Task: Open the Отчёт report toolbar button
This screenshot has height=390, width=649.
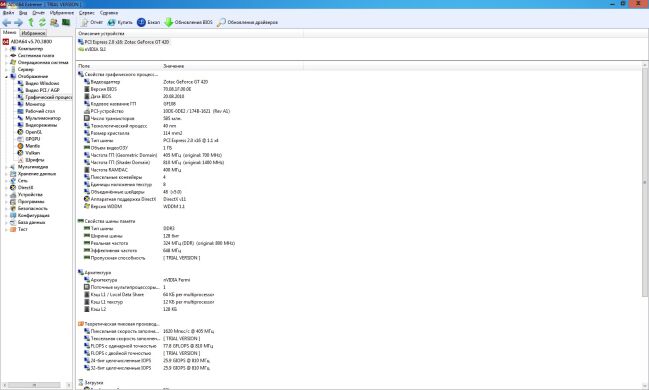Action: click(92, 22)
